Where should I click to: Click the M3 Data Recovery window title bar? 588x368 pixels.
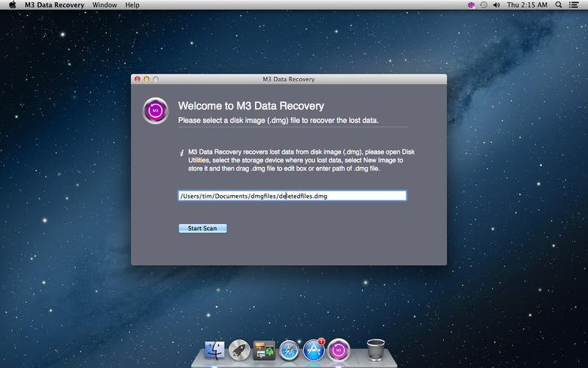coord(289,79)
